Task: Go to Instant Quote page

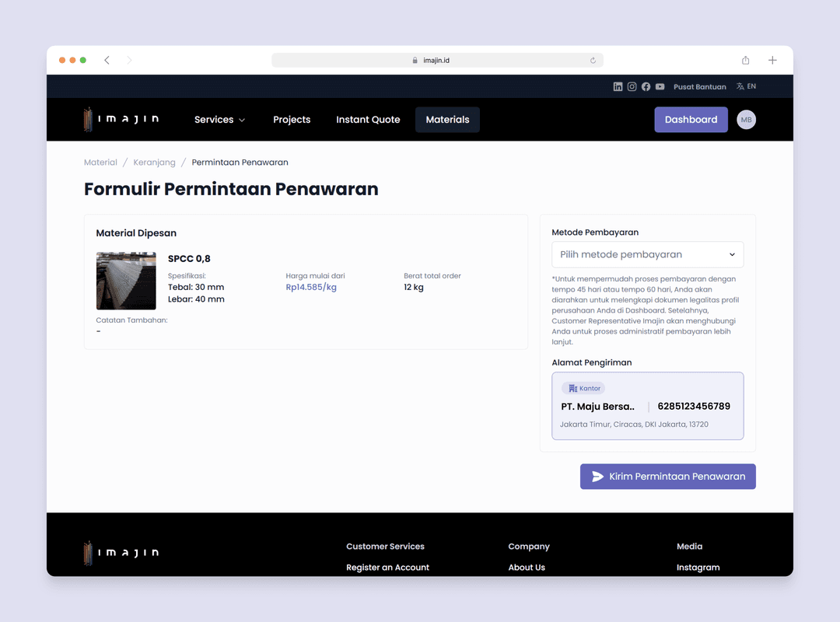Action: point(368,120)
